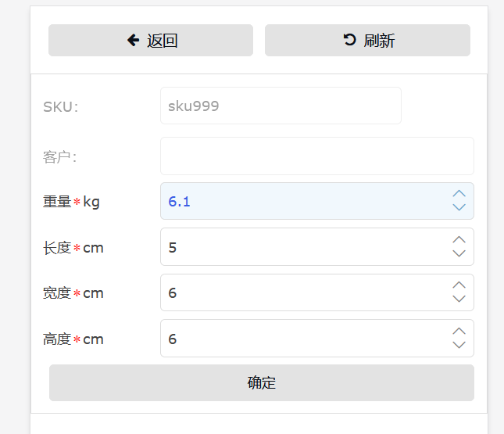Screen dimensions: 504x434
Task: Focus the 客户 customer input field
Action: pos(317,156)
